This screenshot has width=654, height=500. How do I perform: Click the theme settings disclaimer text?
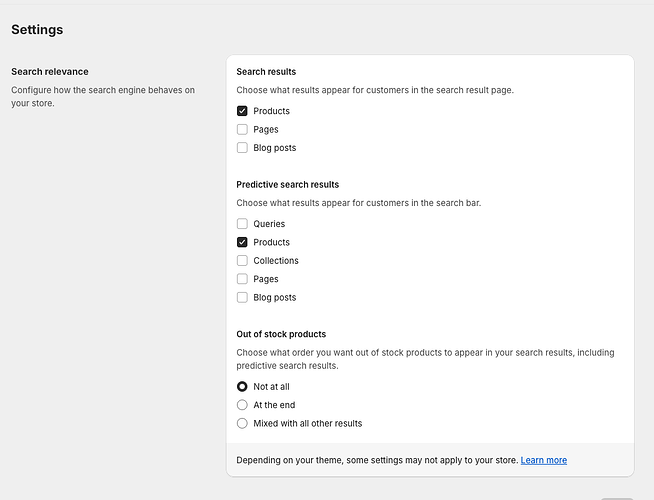[376, 460]
